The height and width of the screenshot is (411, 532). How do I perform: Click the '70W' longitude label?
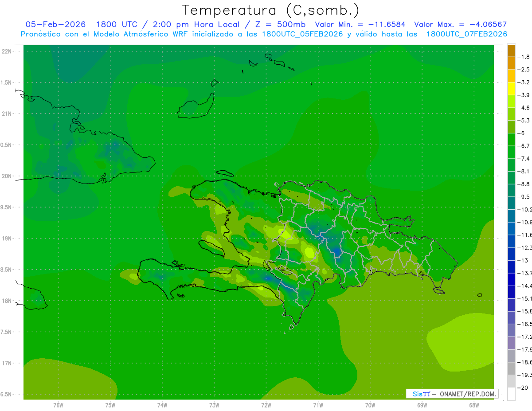click(370, 405)
